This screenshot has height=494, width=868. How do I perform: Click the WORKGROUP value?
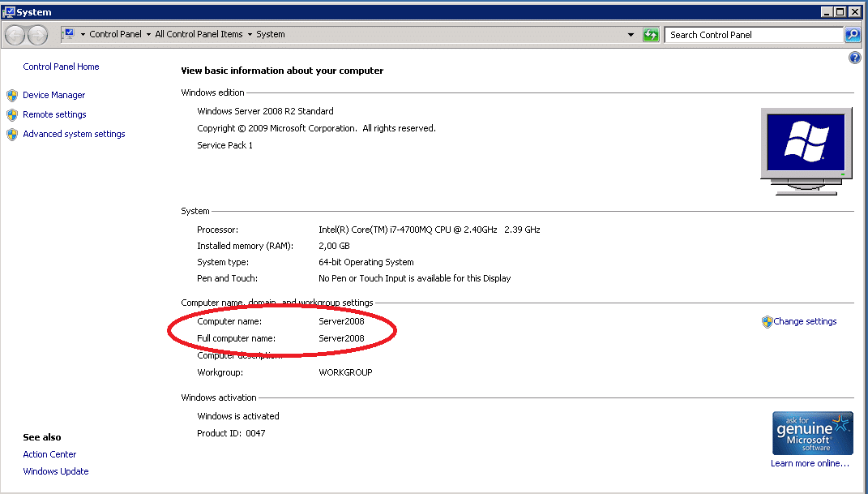345,372
